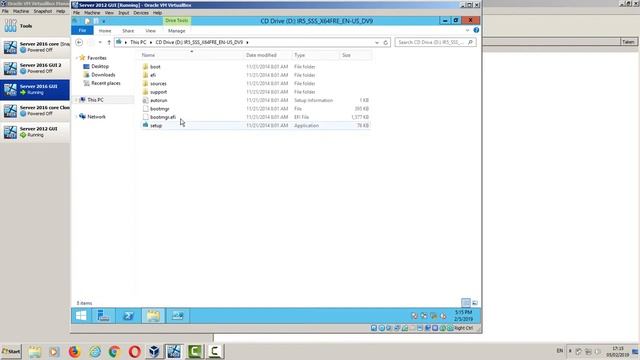Select Server 2016 GUI 2 VM entry
Image resolution: width=640 pixels, height=360 pixels.
[x=35, y=68]
